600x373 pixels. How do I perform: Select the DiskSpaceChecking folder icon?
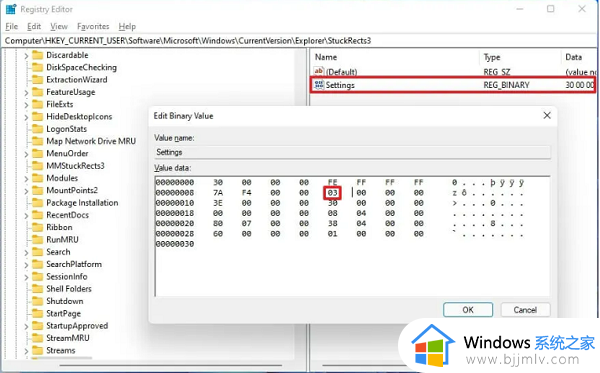click(x=38, y=67)
